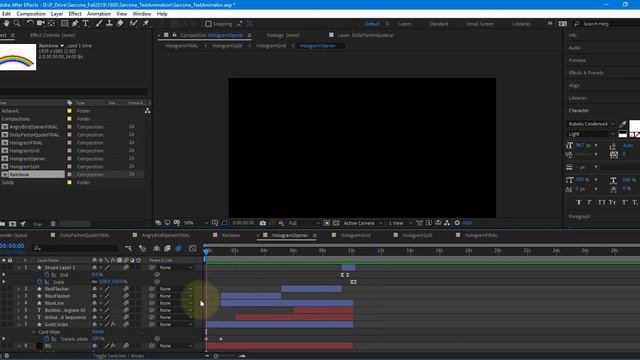This screenshot has width=640, height=360.
Task: Select the Hand tool in the toolbar
Action: 6,23
